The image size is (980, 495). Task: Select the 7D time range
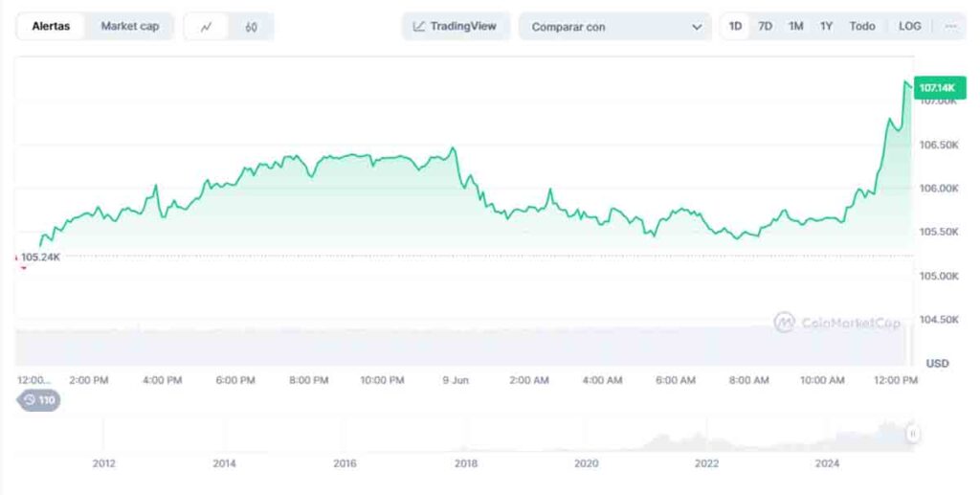tap(765, 27)
